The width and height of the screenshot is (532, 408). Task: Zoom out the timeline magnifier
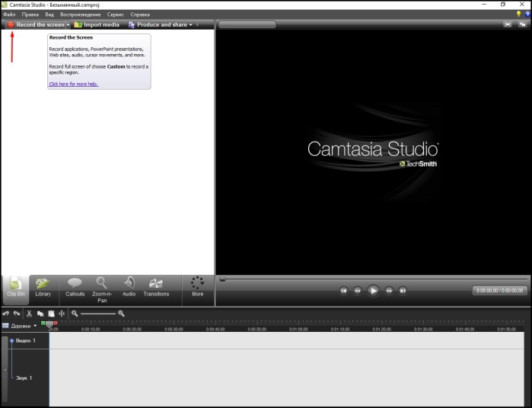click(x=75, y=314)
